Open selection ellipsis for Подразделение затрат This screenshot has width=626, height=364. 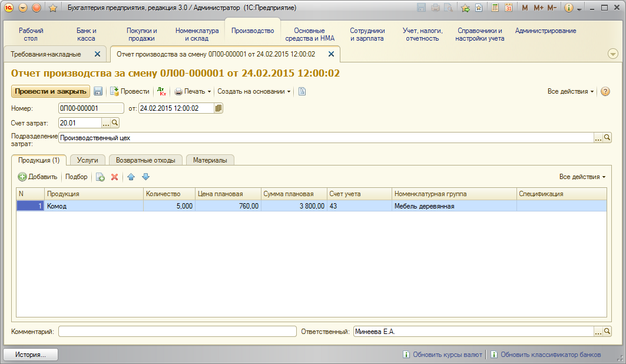[x=598, y=138]
